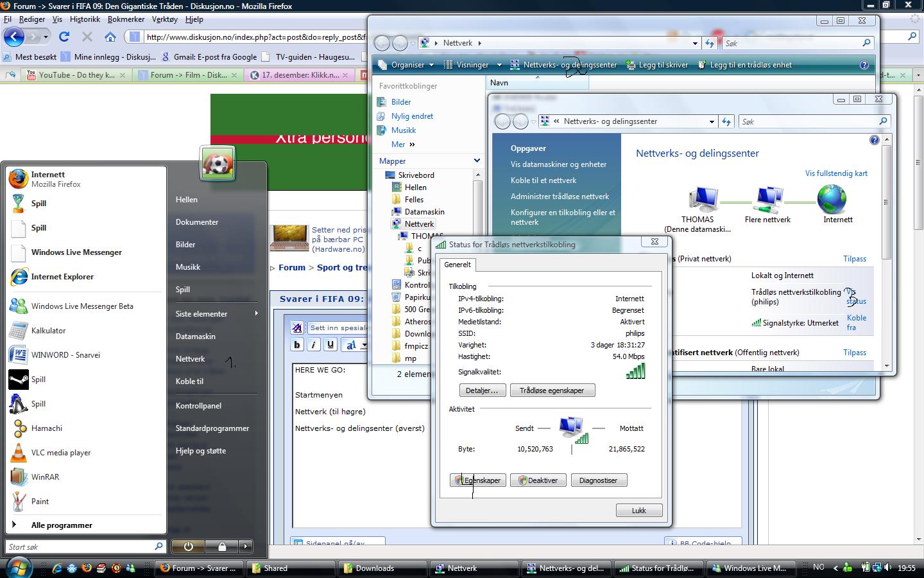924x578 pixels.
Task: Open Organiser dropdown in Nettverk window
Action: pos(406,65)
